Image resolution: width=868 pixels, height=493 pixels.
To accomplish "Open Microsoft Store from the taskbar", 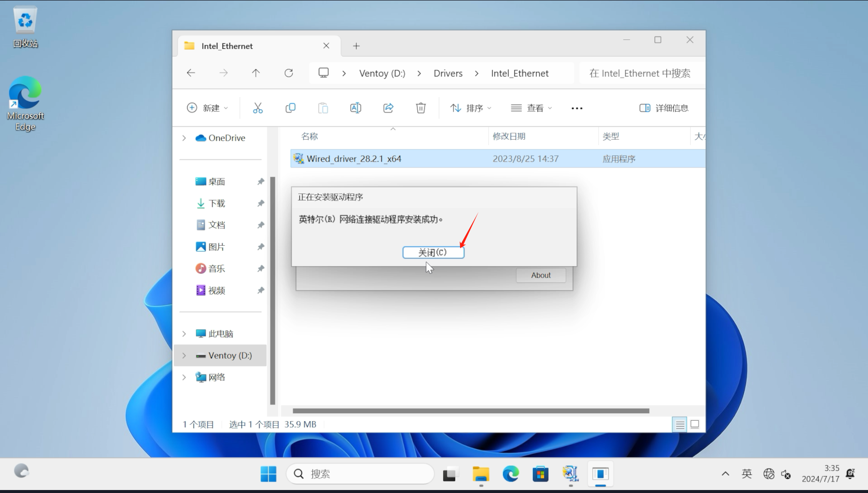I will coord(540,474).
